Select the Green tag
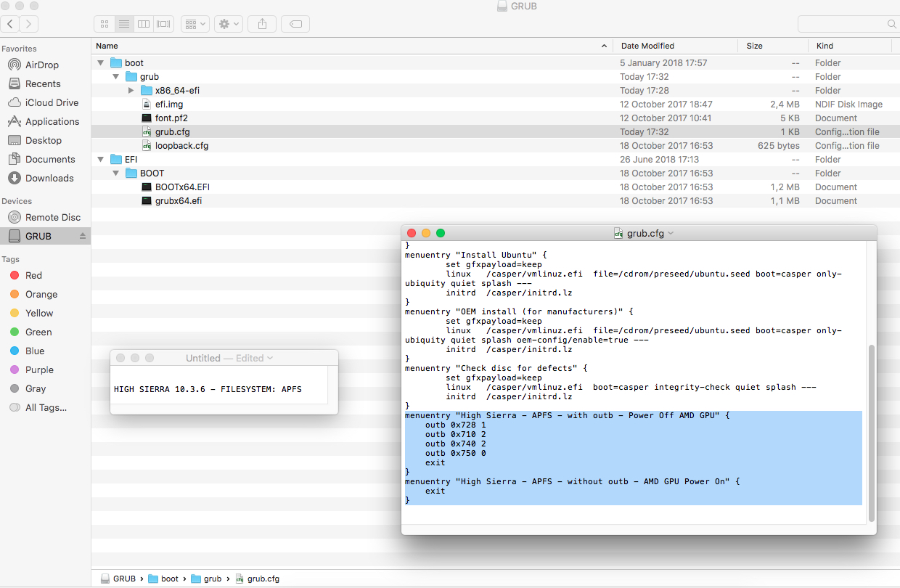900x588 pixels. tap(38, 332)
